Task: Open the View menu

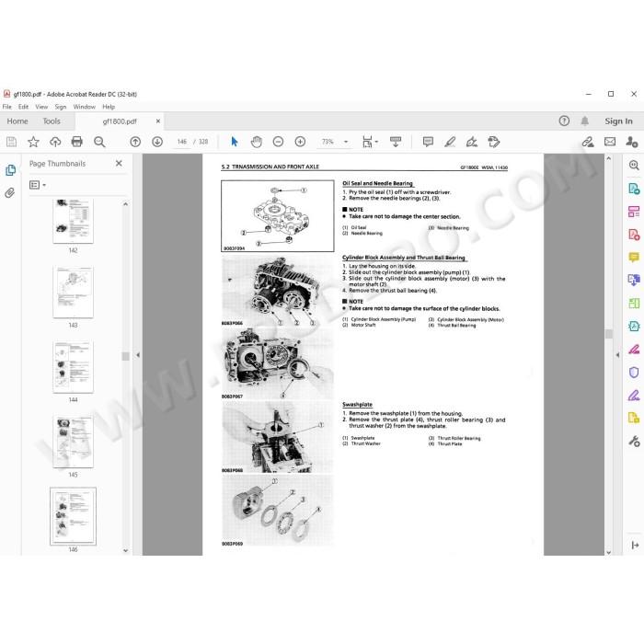Action: click(x=41, y=107)
